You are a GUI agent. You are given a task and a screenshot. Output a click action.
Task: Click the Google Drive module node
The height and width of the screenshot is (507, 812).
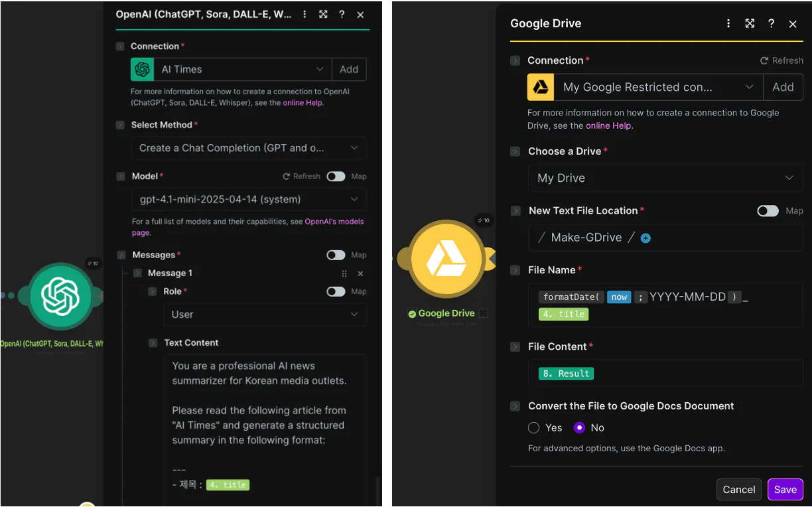click(x=446, y=259)
